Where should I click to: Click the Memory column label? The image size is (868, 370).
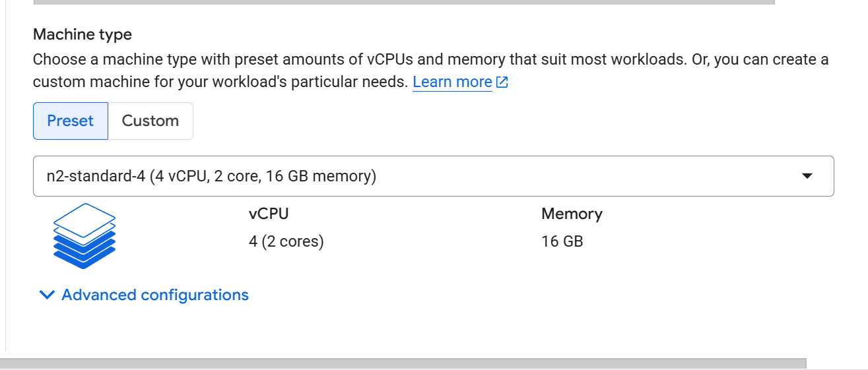(x=572, y=214)
